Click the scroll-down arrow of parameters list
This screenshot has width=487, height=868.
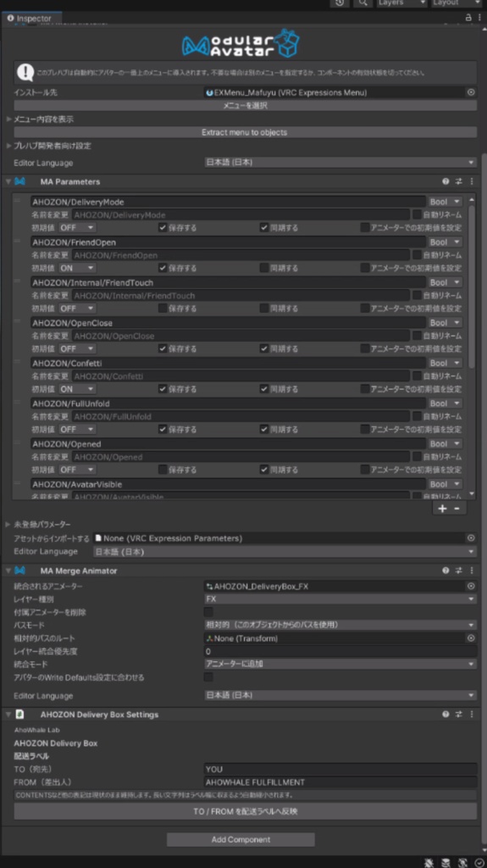(472, 494)
